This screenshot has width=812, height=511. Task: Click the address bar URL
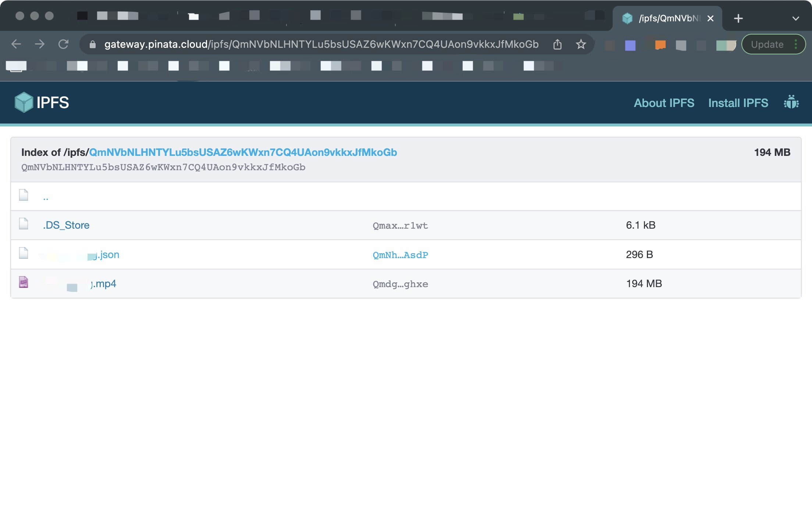click(x=321, y=44)
